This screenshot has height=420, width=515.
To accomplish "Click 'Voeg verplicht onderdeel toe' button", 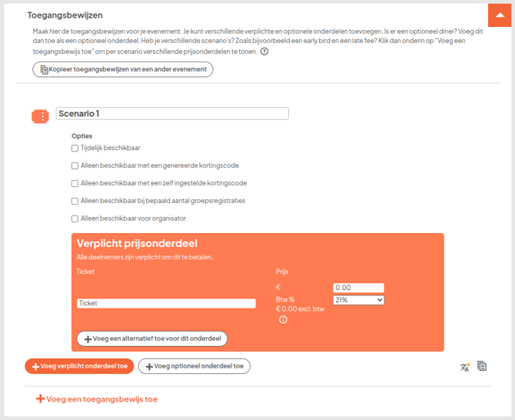I will tap(80, 366).
